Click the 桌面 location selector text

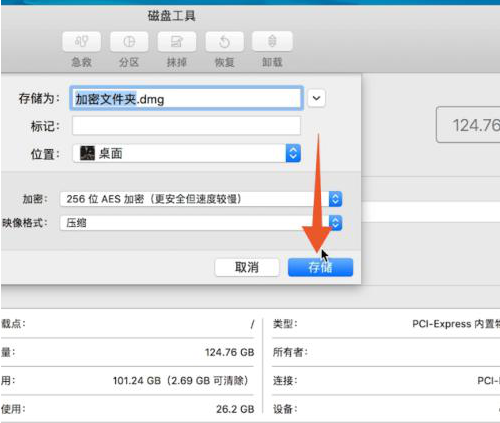(111, 154)
